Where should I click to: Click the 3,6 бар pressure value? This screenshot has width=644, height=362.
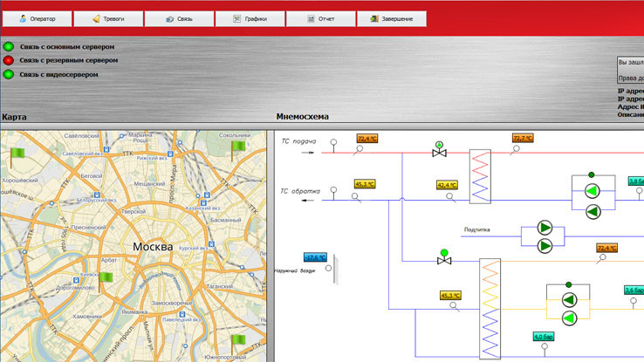pyautogui.click(x=634, y=290)
